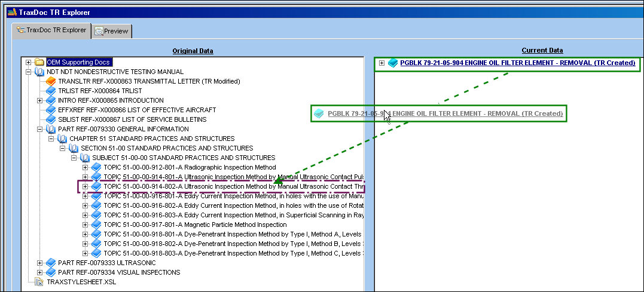Viewport: 644px width, 292px height.
Task: Select the TraxDoc TR Explorer tab
Action: click(x=51, y=30)
